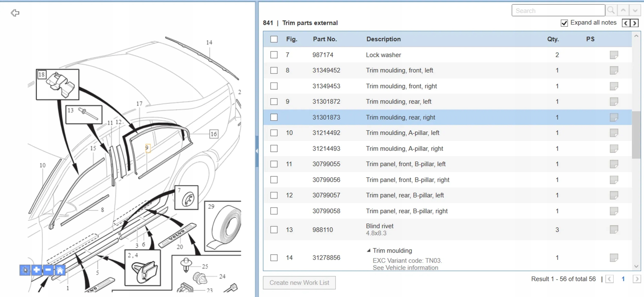Viewport: 644px width, 297px height.
Task: Open the note icon for the Blind rivet row
Action: 614,229
